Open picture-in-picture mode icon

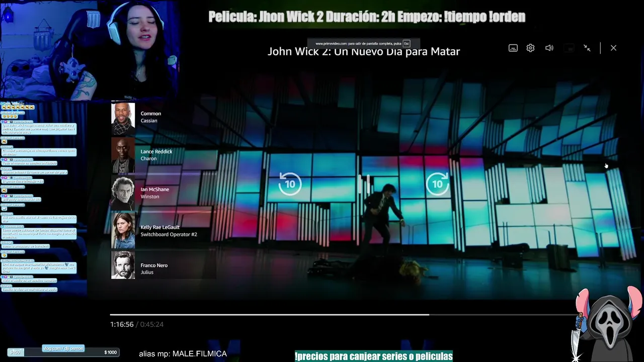(x=569, y=48)
